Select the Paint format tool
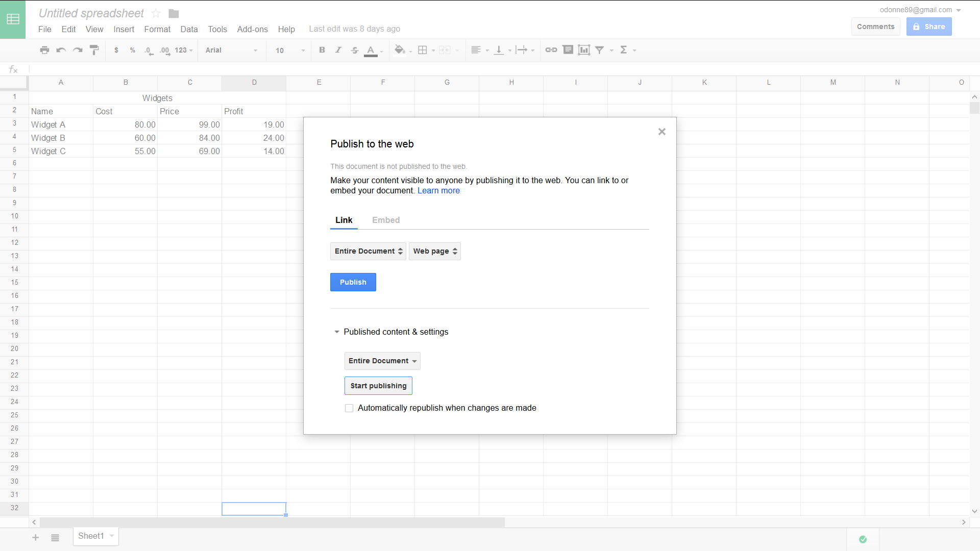The height and width of the screenshot is (551, 980). coord(94,50)
